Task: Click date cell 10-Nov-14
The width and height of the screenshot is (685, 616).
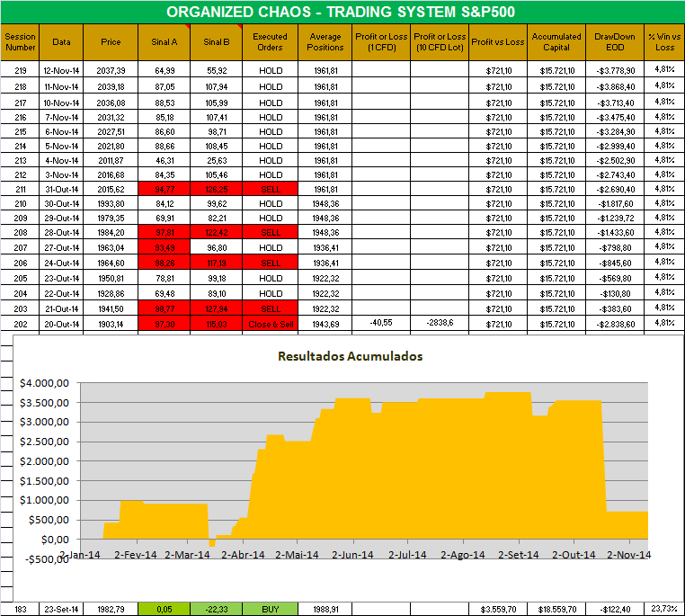Action: (x=61, y=103)
